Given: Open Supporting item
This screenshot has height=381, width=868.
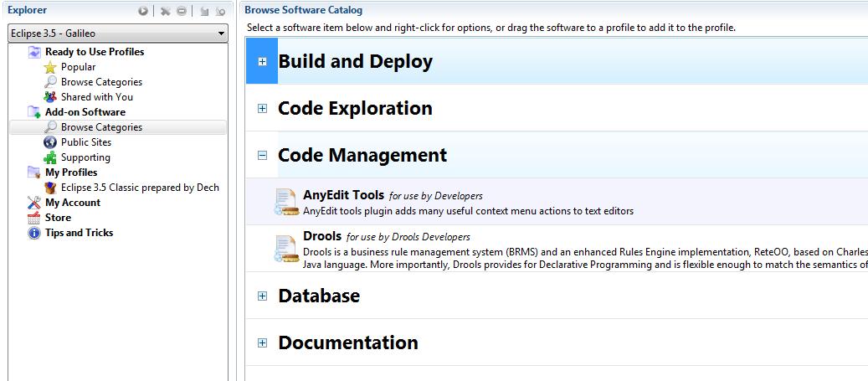Looking at the screenshot, I should pos(85,157).
